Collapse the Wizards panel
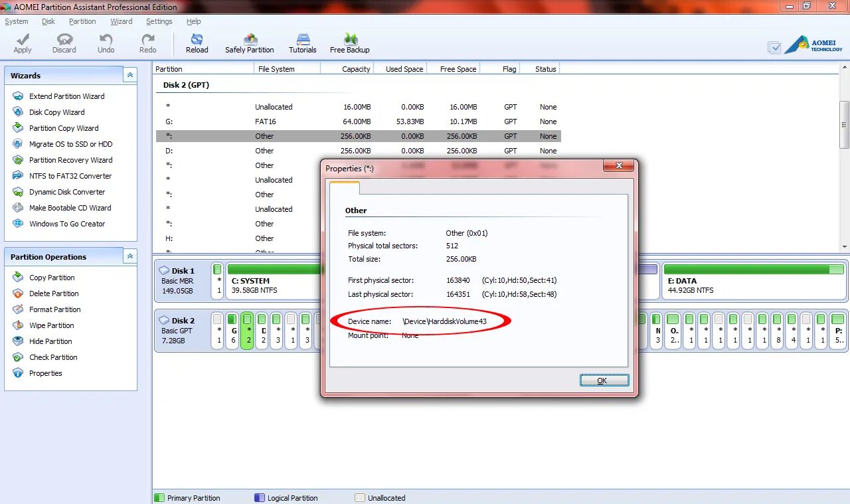 130,75
